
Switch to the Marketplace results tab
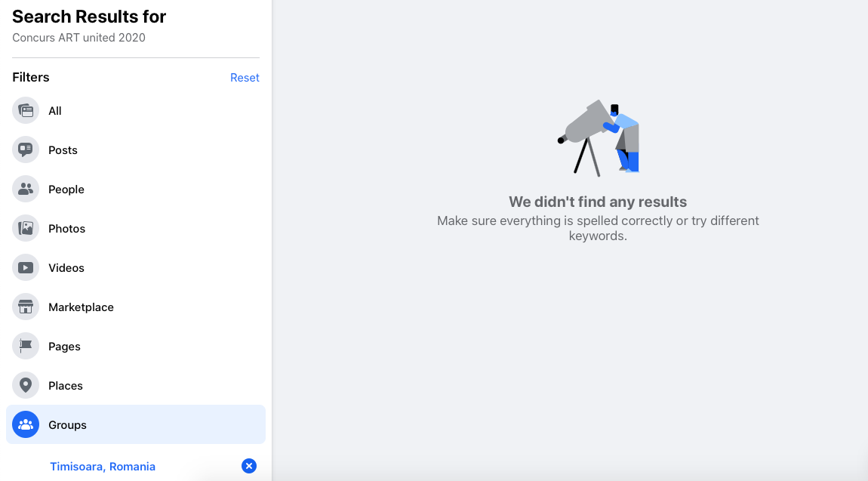pos(81,307)
